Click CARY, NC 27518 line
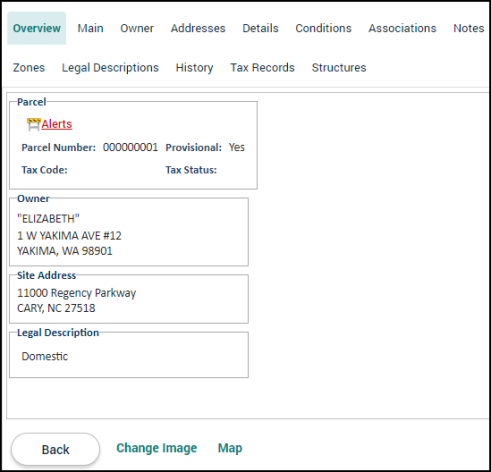The image size is (491, 472). coord(56,308)
